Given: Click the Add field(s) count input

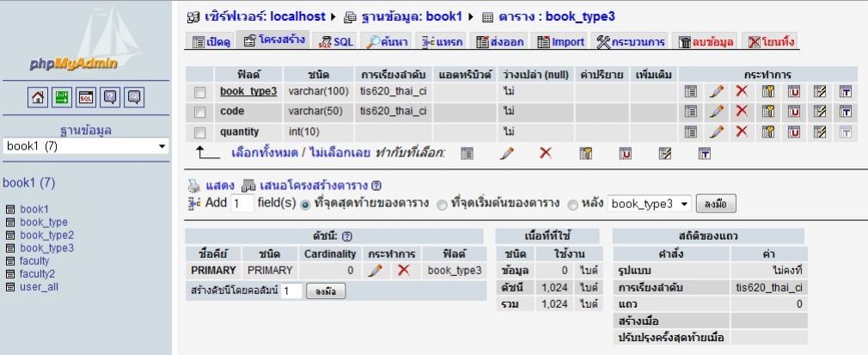Looking at the screenshot, I should point(241,204).
